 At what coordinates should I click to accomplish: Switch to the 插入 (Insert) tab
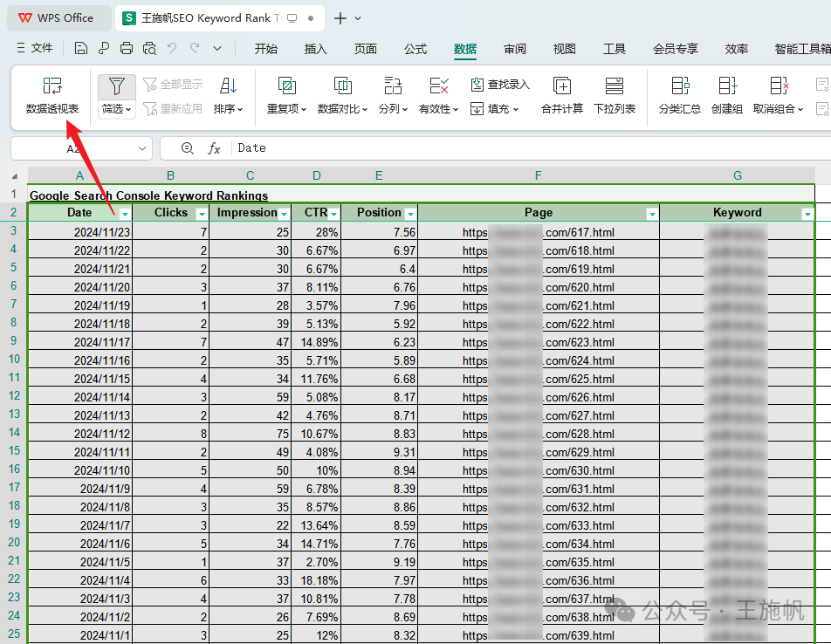click(315, 49)
